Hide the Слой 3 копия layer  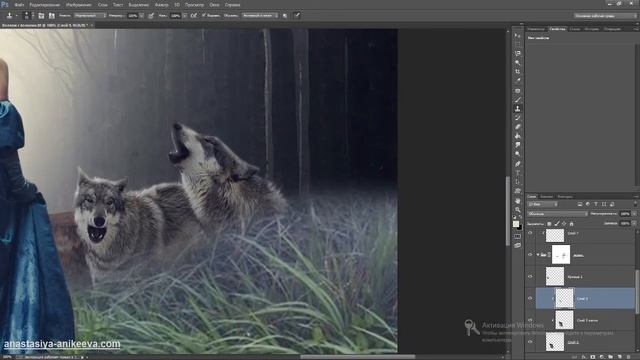530,320
